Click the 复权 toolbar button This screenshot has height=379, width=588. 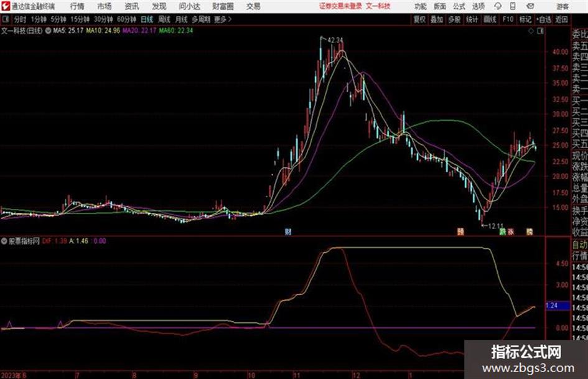419,19
